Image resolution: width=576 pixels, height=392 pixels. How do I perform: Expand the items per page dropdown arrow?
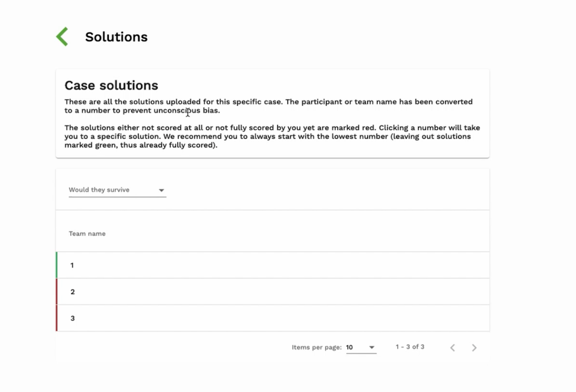click(372, 347)
